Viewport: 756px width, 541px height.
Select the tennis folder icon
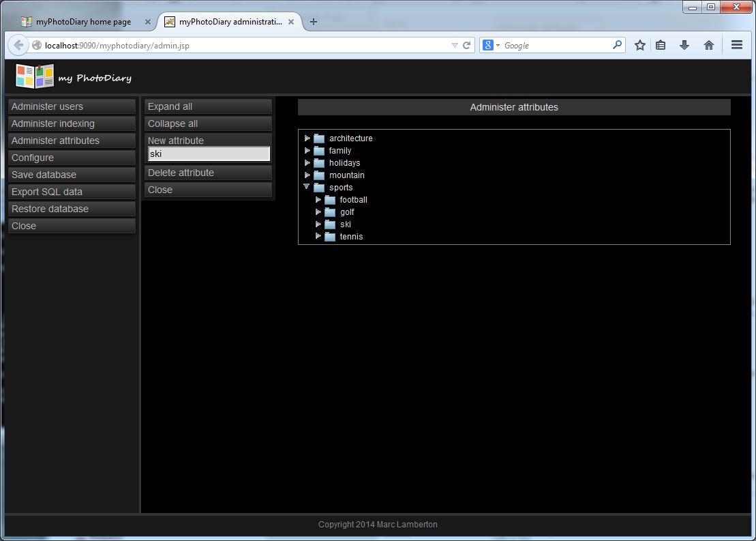click(330, 237)
